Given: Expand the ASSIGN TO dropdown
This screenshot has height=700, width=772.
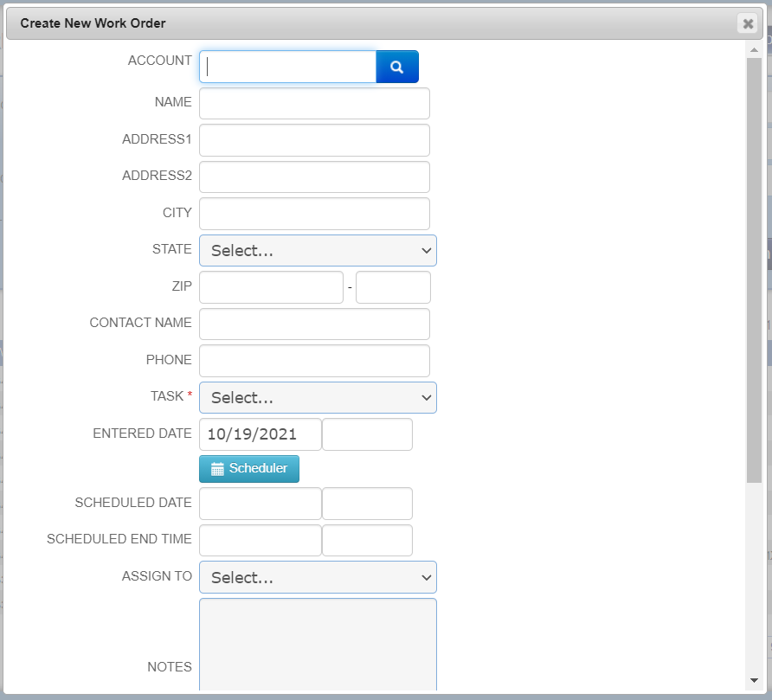Looking at the screenshot, I should click(318, 577).
